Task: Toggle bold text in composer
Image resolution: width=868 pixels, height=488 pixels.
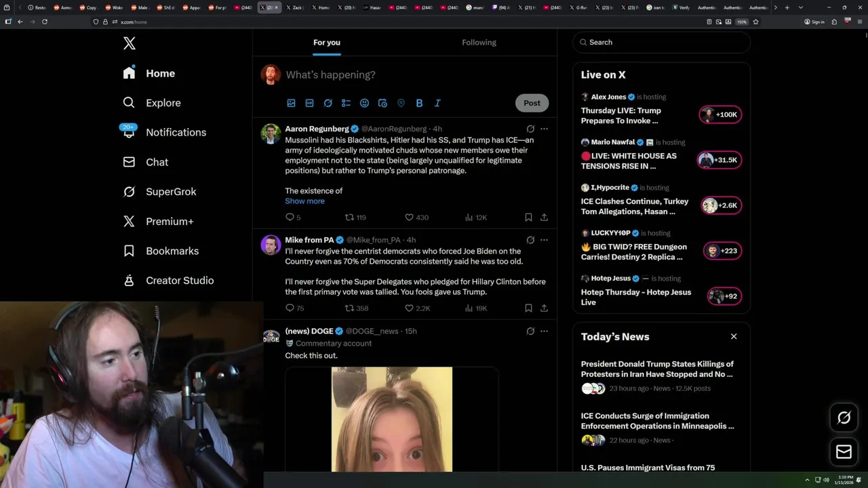Action: pyautogui.click(x=419, y=103)
